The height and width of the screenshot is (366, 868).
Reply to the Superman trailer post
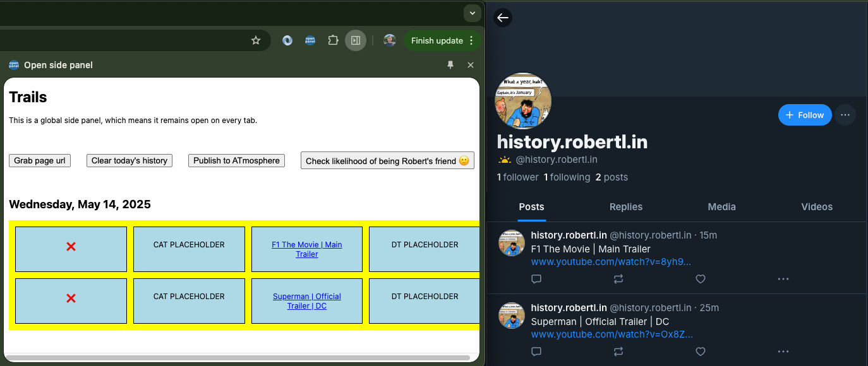[536, 351]
